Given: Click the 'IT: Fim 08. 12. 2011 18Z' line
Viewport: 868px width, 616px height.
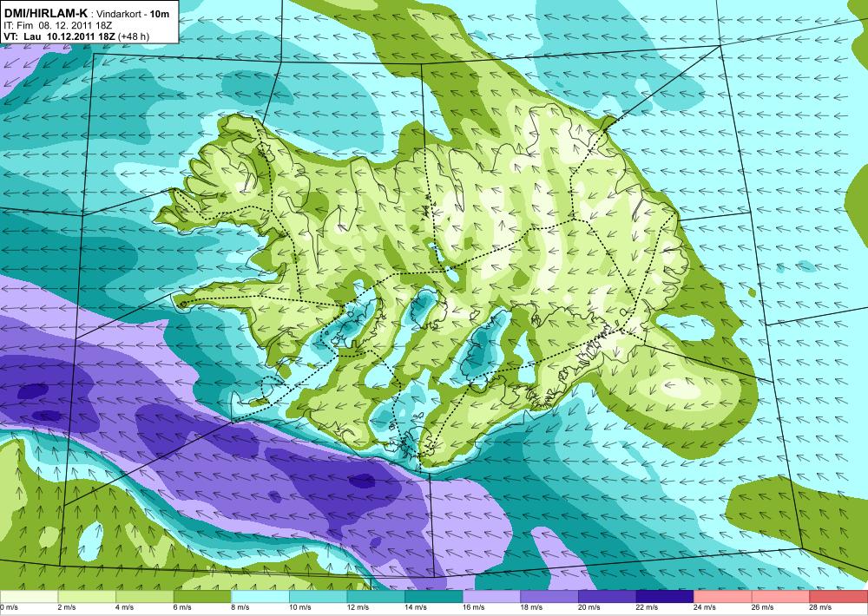Looking at the screenshot, I should 56,25.
